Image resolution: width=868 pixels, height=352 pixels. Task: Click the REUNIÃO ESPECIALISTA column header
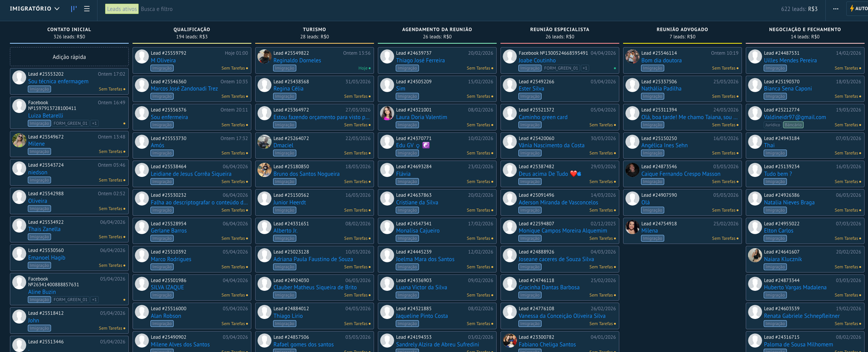(559, 29)
